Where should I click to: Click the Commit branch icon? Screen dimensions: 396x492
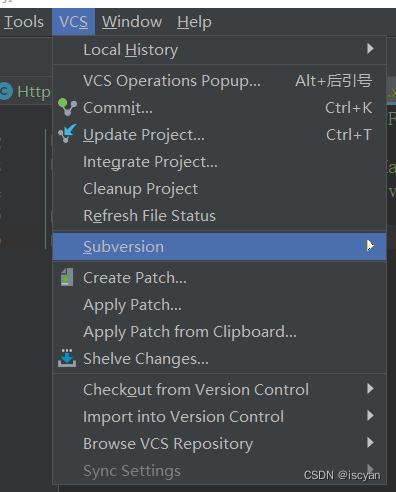click(x=67, y=107)
